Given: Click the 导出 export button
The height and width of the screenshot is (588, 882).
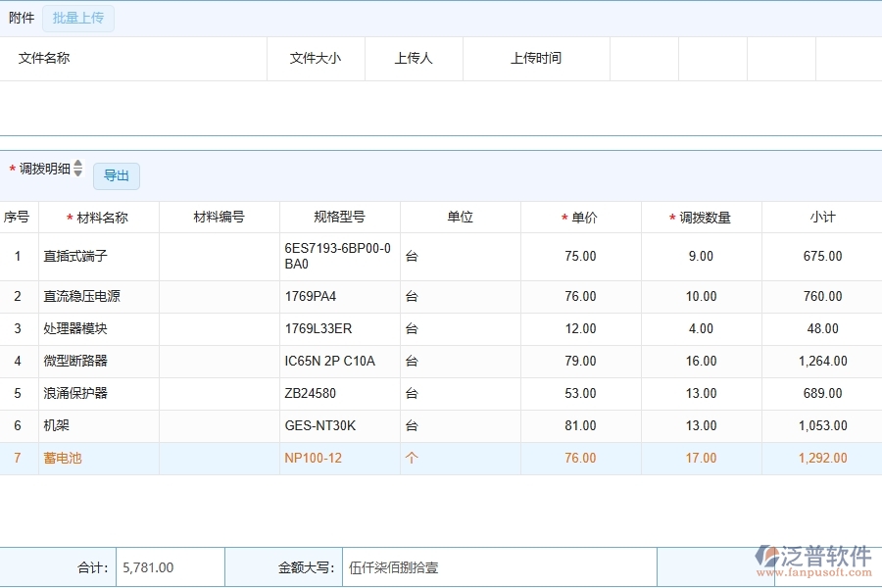Looking at the screenshot, I should pyautogui.click(x=115, y=176).
